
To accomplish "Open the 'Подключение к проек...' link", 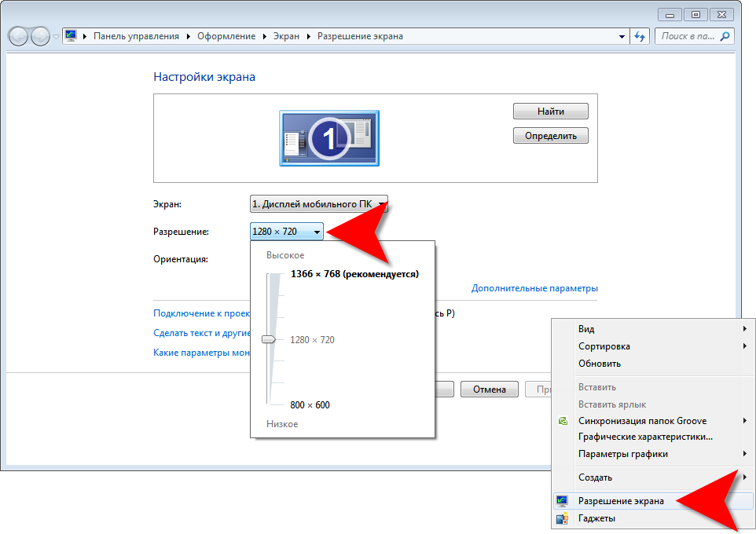I will tap(201, 313).
